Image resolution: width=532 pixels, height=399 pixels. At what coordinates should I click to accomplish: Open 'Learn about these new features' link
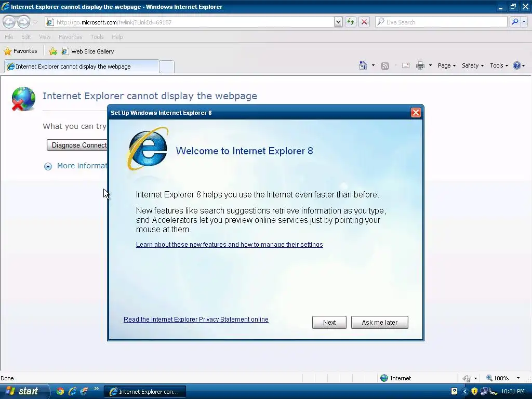click(x=229, y=245)
